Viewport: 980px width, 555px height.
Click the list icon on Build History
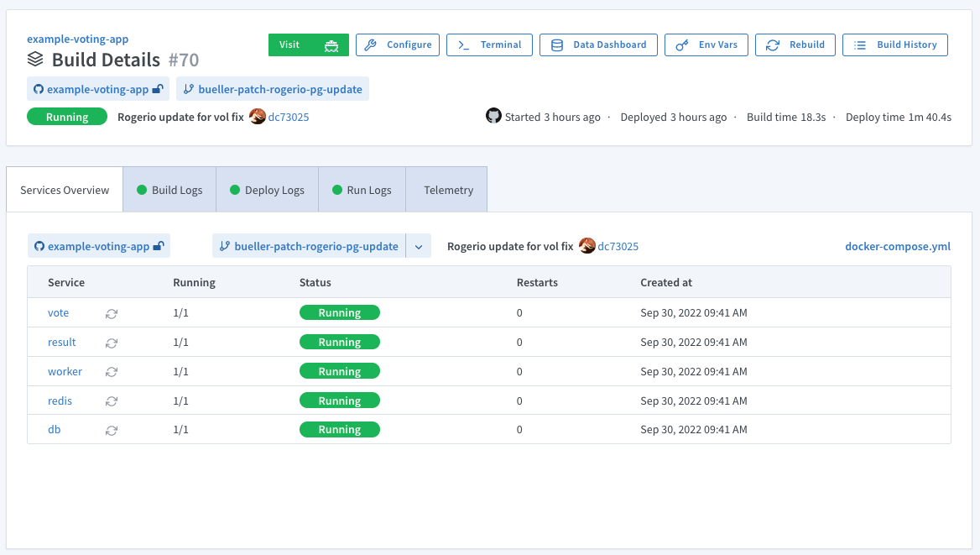pos(860,45)
